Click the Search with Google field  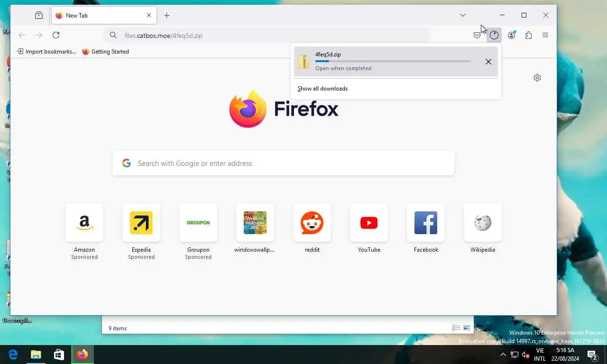284,163
